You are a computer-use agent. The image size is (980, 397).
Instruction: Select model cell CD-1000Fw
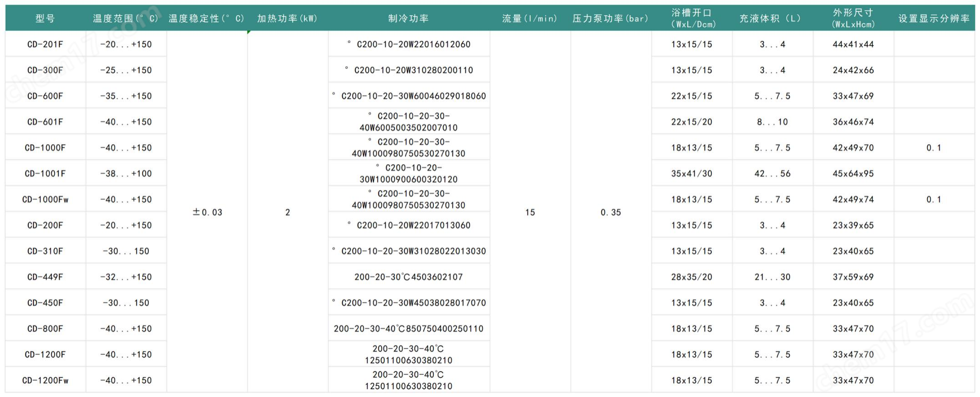[x=45, y=200]
